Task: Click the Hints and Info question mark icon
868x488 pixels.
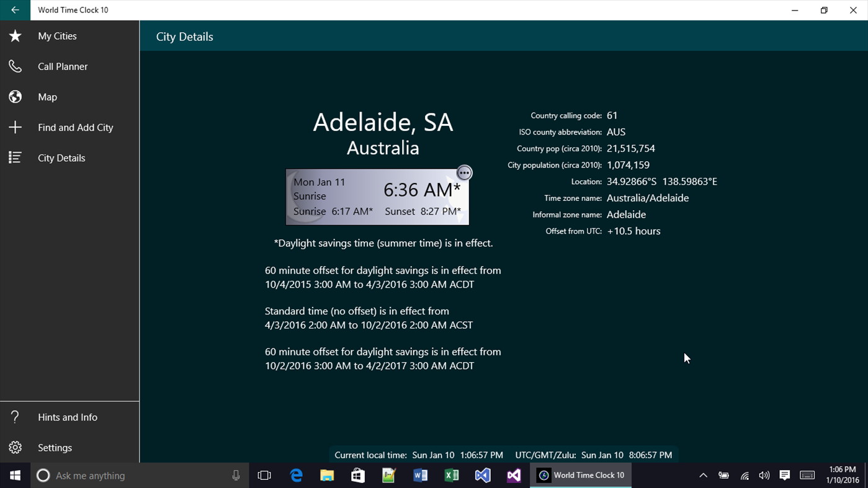Action: click(x=15, y=417)
